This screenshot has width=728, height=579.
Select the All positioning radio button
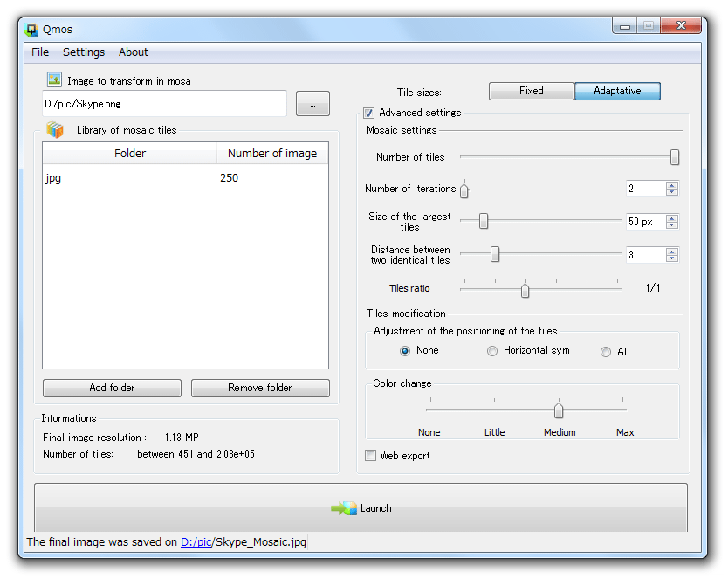coord(606,352)
